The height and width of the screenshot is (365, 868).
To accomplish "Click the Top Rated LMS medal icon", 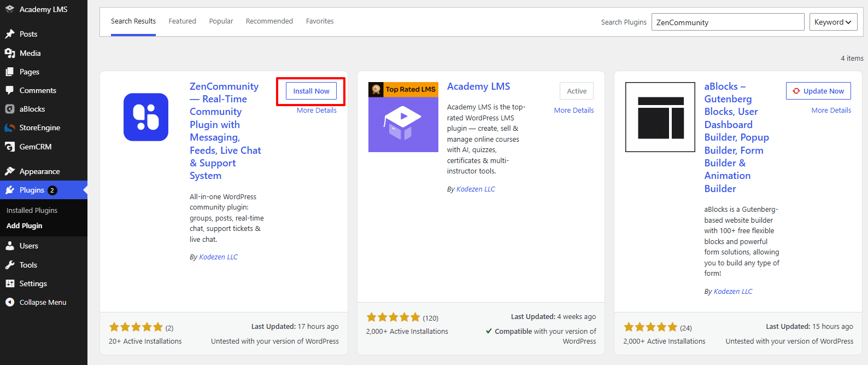I will click(376, 89).
